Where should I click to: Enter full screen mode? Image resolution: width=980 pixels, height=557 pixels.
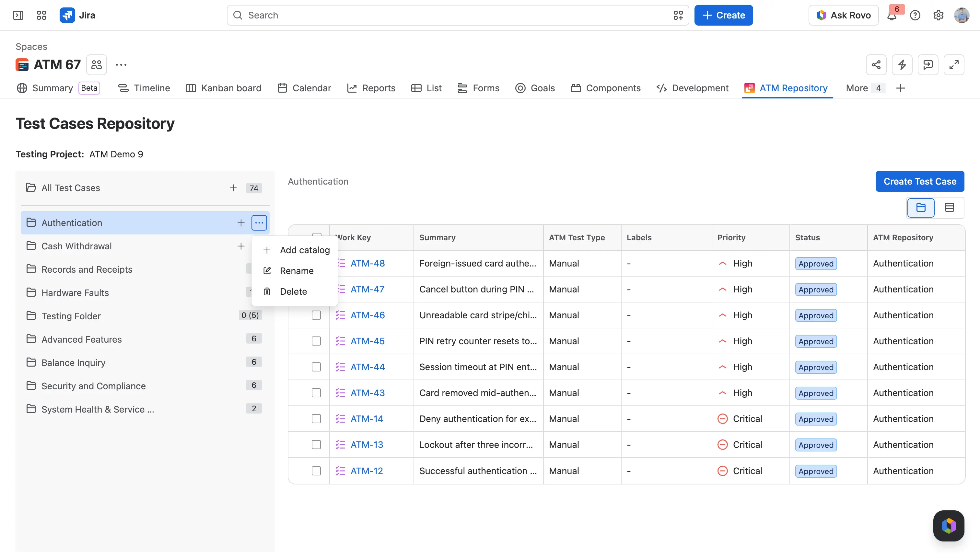(953, 65)
